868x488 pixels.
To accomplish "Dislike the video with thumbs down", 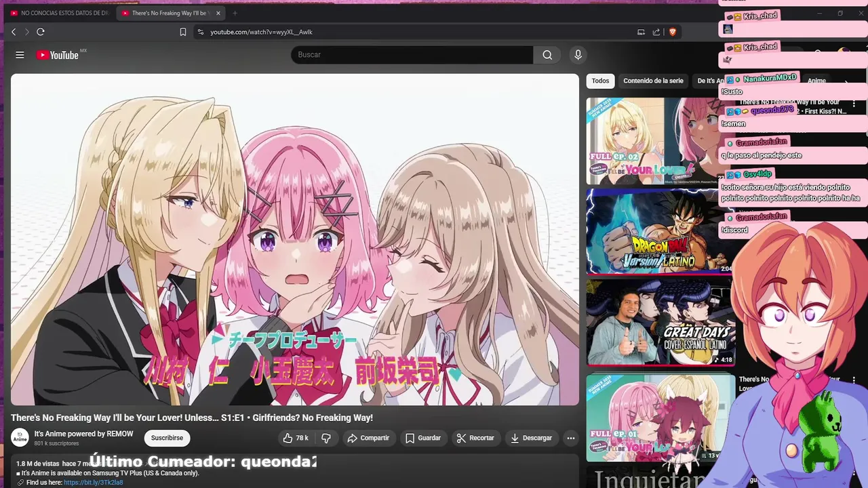I will tap(326, 438).
